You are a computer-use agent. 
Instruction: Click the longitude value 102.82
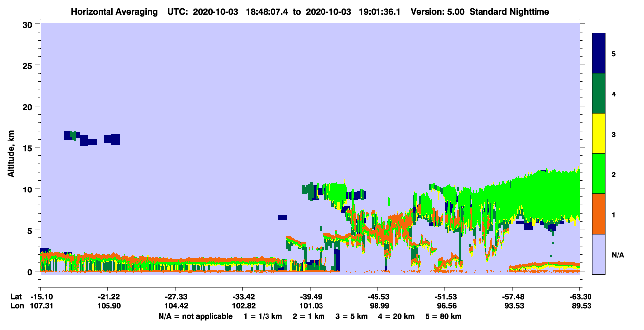(243, 306)
